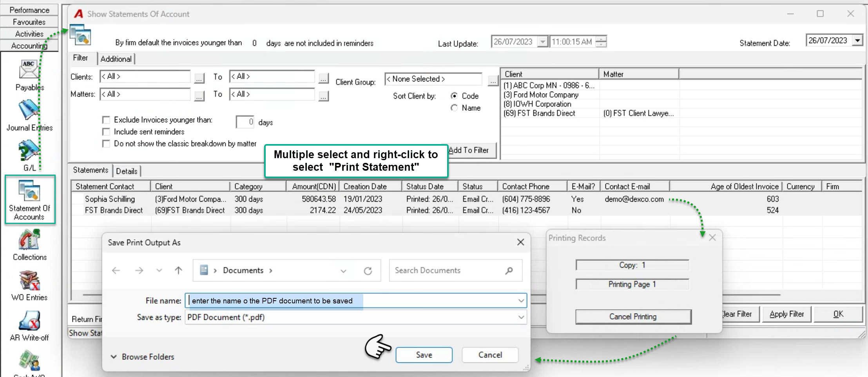Switch to the Additional tab
Viewport: 868px width, 377px height.
pyautogui.click(x=116, y=59)
